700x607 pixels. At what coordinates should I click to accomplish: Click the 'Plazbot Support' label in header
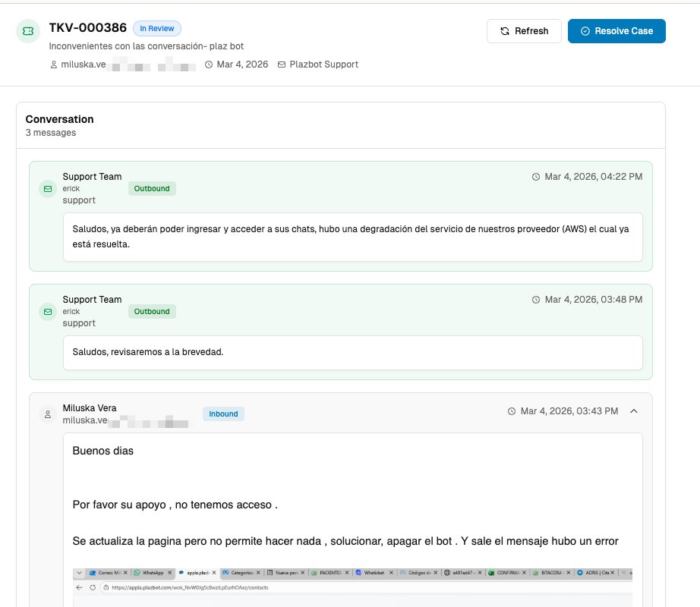tap(323, 64)
